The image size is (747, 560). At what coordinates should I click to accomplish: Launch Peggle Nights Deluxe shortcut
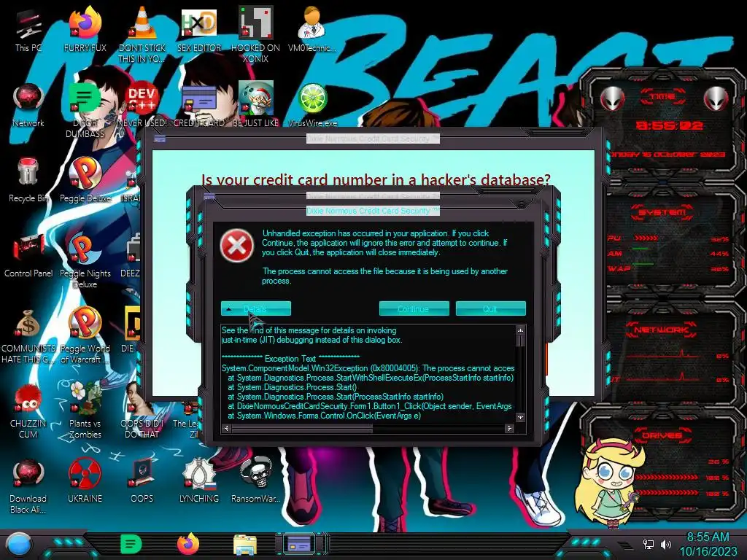click(85, 262)
